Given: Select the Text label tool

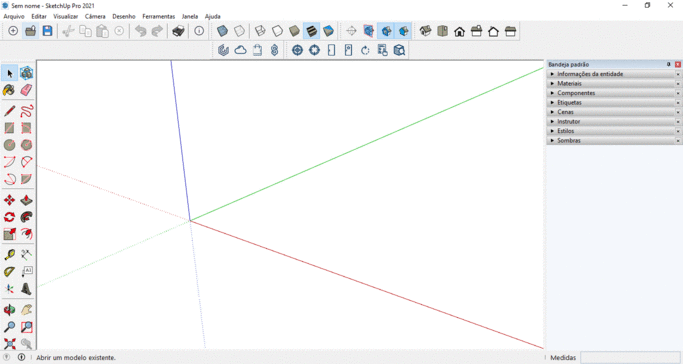Looking at the screenshot, I should pos(27,271).
